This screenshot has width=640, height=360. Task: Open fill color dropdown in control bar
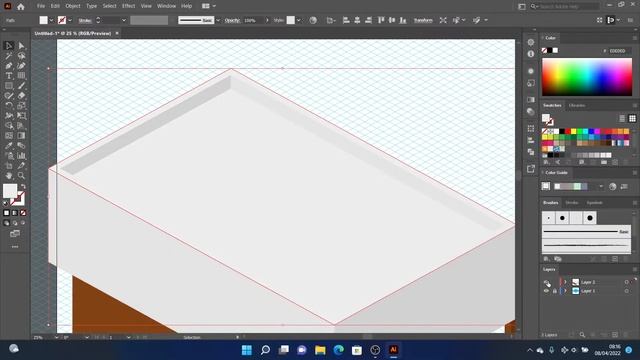(51, 20)
